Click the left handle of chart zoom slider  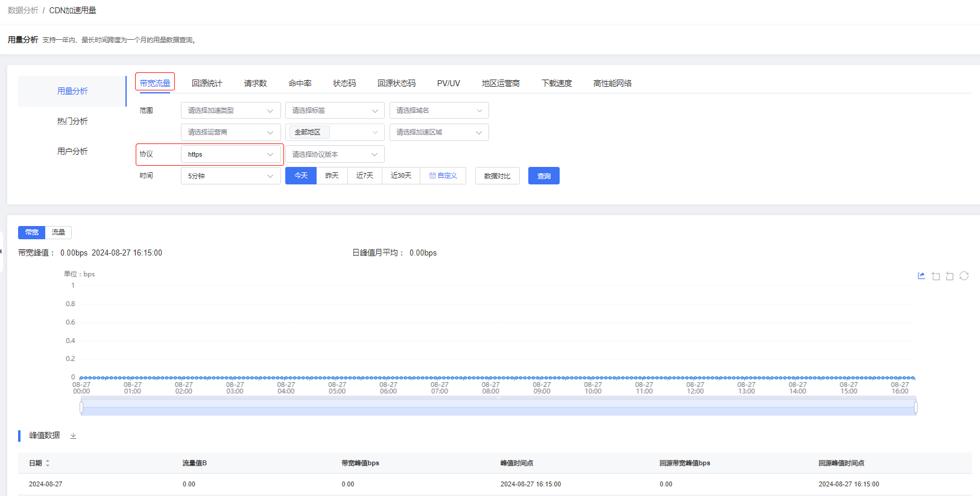tap(81, 407)
